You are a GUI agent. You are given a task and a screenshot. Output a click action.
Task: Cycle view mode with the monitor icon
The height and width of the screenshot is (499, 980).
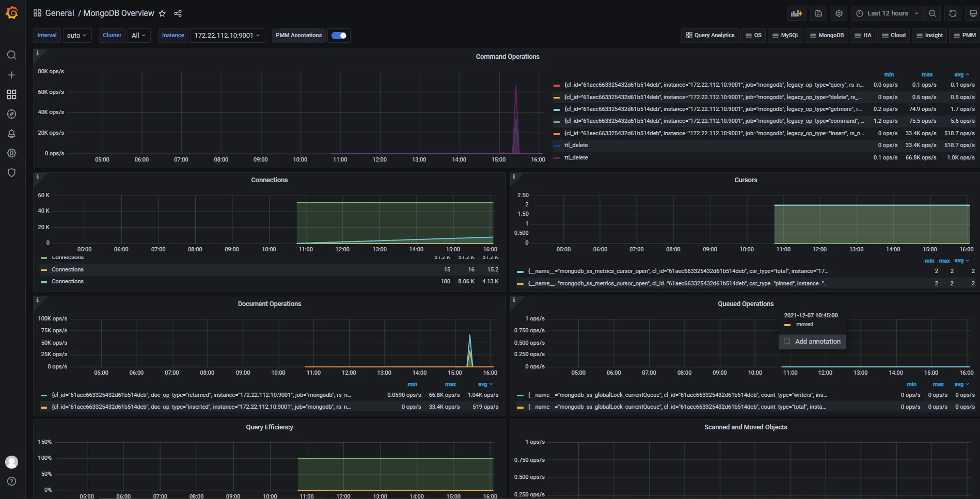pyautogui.click(x=973, y=13)
